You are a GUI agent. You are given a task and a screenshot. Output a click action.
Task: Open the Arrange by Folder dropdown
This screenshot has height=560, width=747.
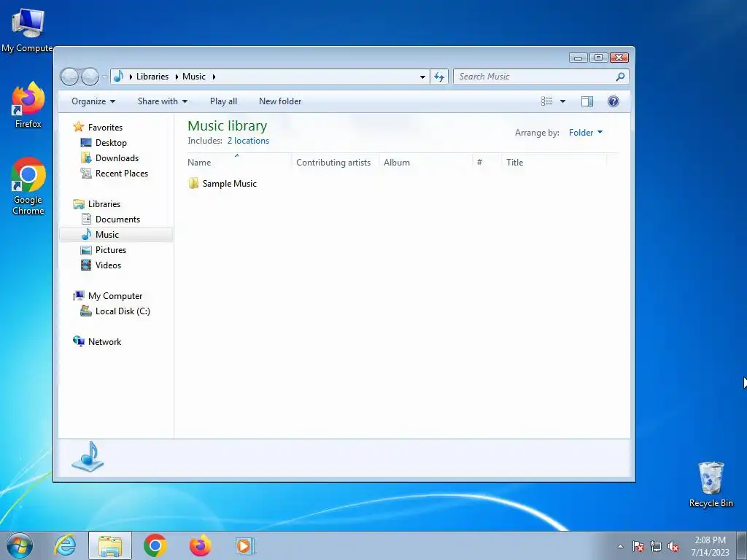(586, 133)
